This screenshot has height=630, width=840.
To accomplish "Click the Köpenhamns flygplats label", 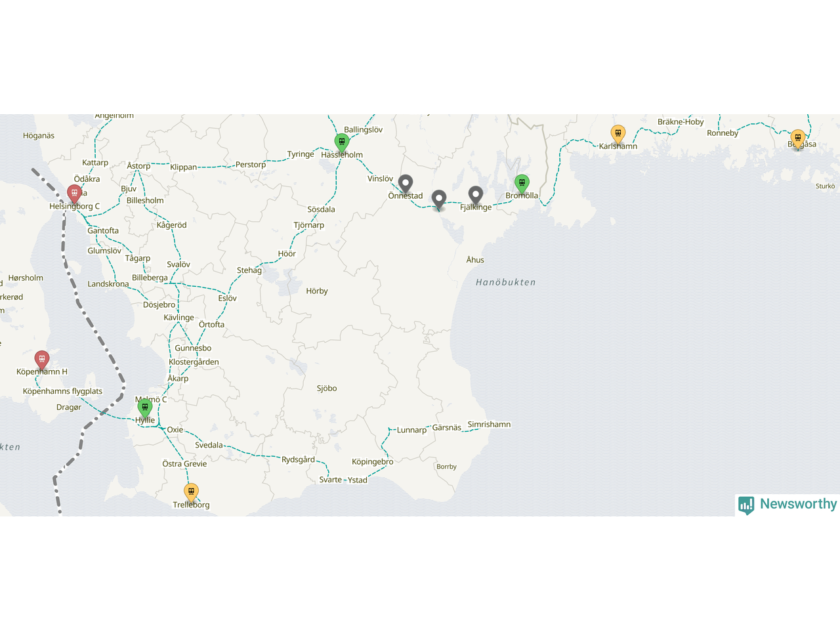I will click(62, 391).
